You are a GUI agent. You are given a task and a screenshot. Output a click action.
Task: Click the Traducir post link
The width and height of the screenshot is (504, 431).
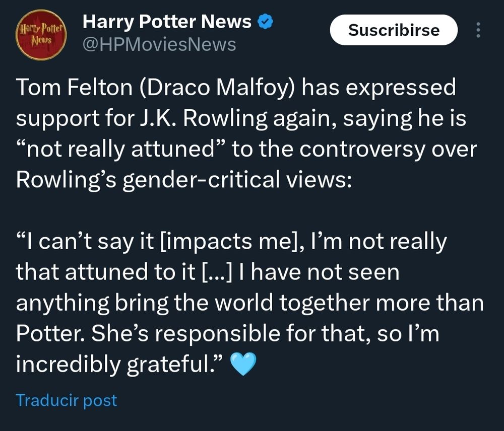pos(66,400)
